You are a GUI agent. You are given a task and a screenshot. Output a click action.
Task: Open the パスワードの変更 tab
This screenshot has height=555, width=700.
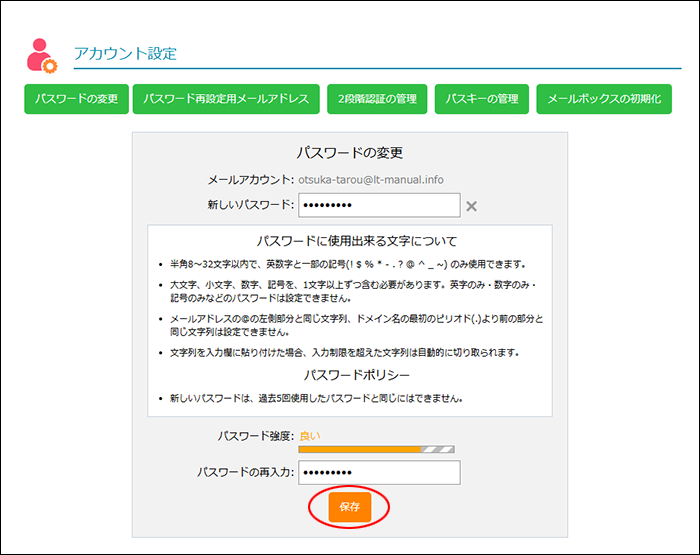(x=76, y=99)
